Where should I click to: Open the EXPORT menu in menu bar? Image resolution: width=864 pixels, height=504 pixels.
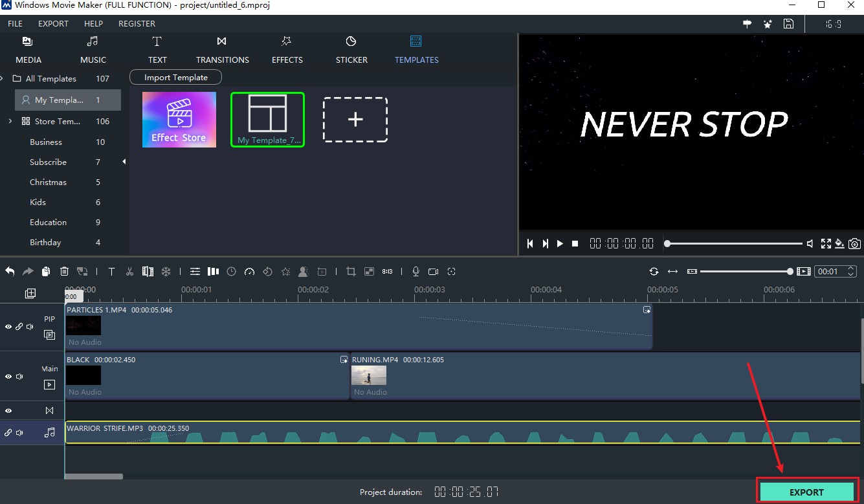53,23
